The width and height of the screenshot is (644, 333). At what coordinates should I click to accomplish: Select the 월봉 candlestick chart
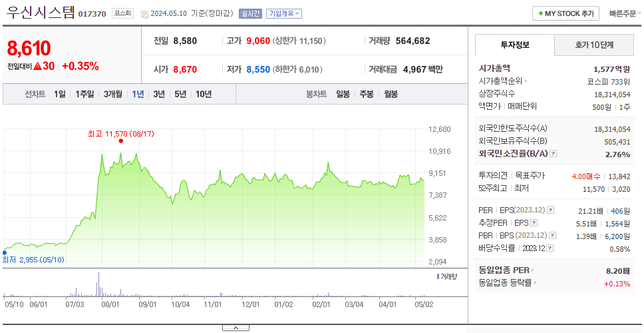[391, 94]
